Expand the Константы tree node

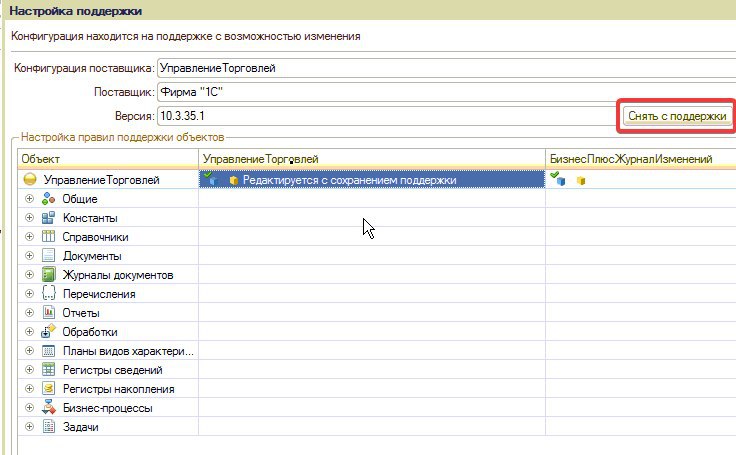(29, 217)
